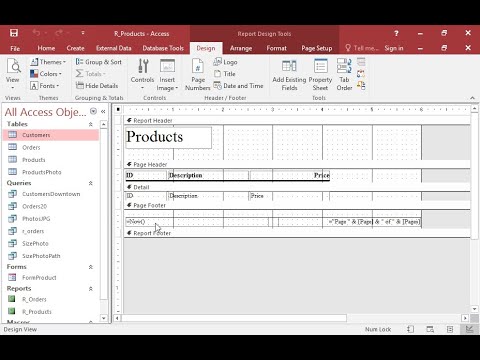
Task: Select the R_Products report
Action: tap(51, 312)
